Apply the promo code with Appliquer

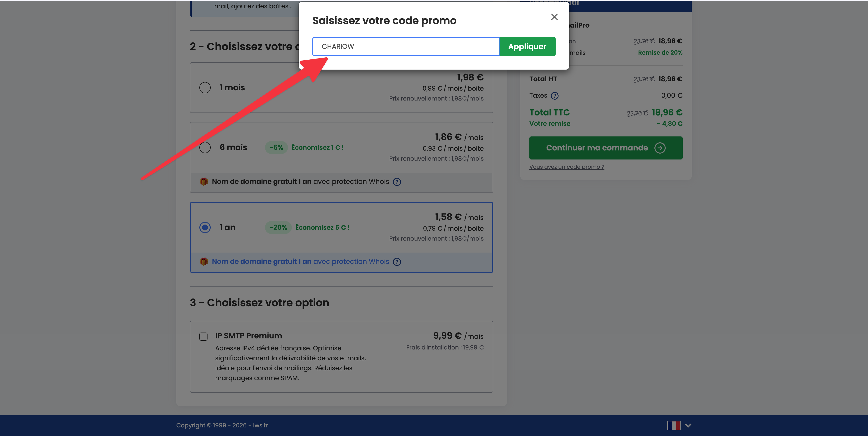[527, 47]
